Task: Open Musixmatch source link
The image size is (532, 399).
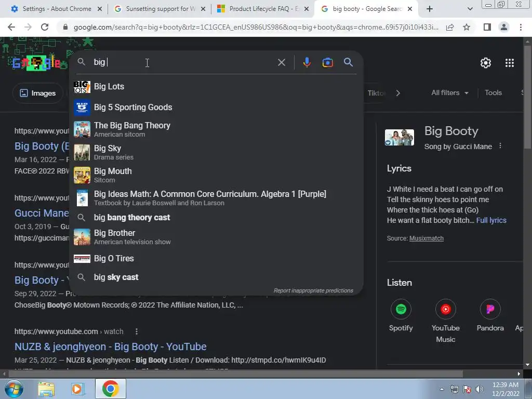Action: coord(426,238)
